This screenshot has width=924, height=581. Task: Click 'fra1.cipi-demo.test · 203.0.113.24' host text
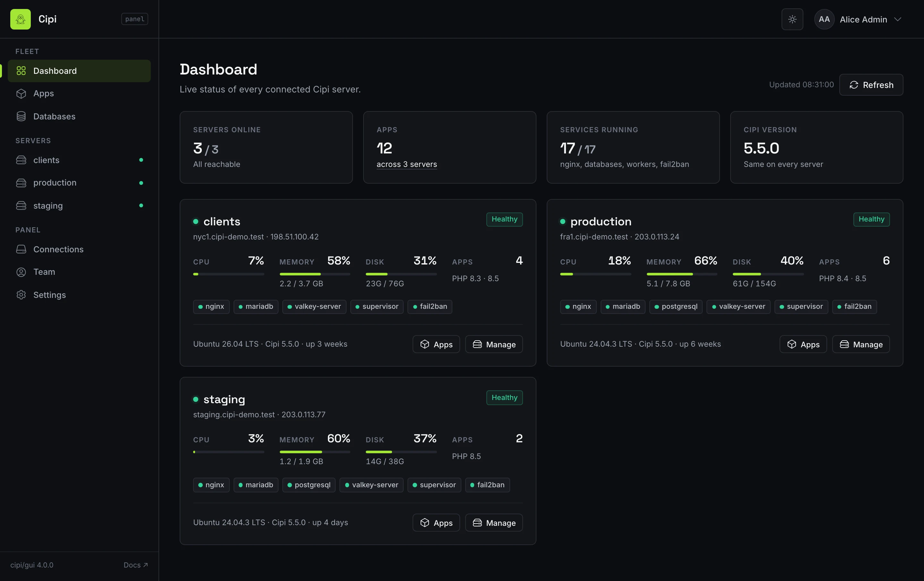pyautogui.click(x=619, y=237)
